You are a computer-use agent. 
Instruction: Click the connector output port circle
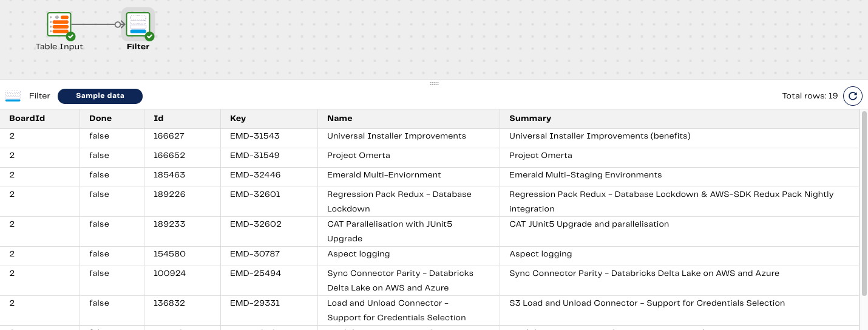pyautogui.click(x=118, y=24)
